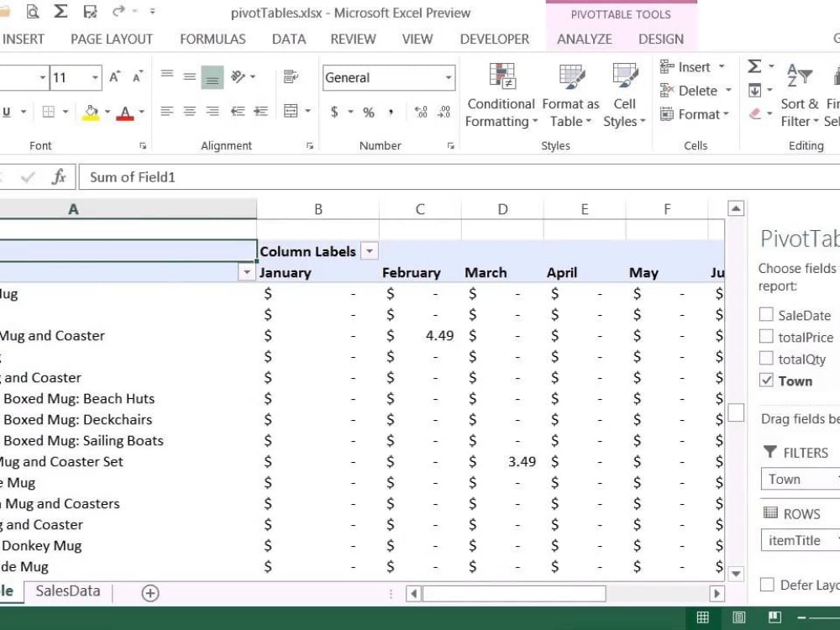Apply Percent Style formatting
This screenshot has width=840, height=630.
(x=370, y=113)
